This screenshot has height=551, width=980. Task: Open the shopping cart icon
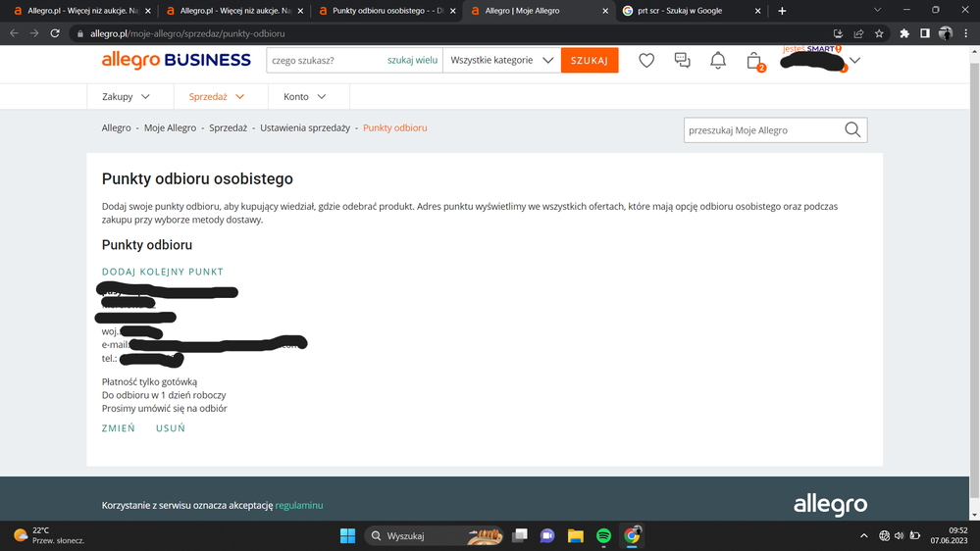(x=753, y=61)
